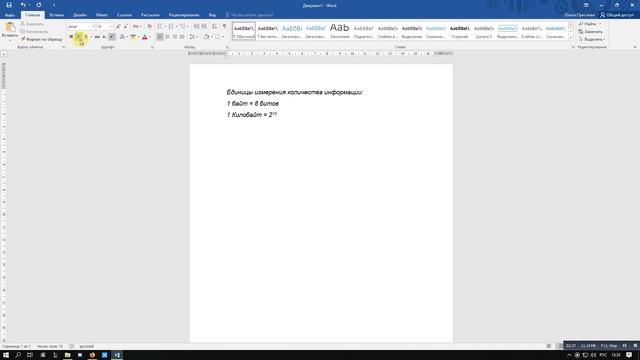This screenshot has height=360, width=640.
Task: Increase the font size with the grow-font icon
Action: pyautogui.click(x=118, y=27)
